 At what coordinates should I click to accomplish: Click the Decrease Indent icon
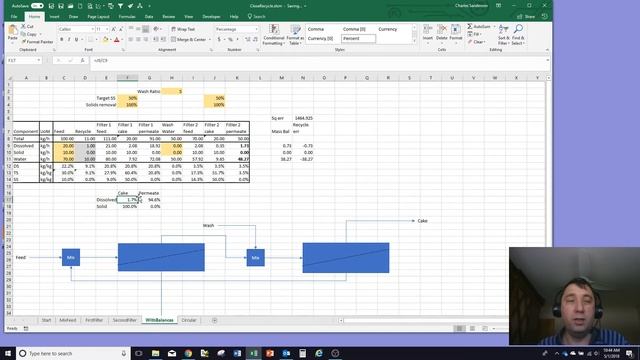tap(156, 40)
